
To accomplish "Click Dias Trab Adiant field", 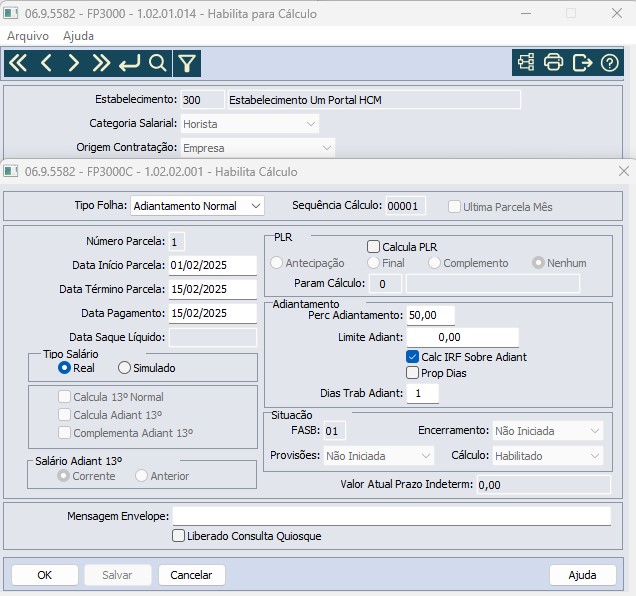I will [x=422, y=393].
